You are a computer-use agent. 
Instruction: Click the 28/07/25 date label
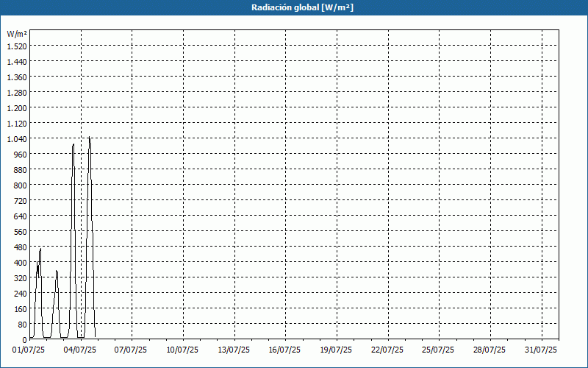(x=490, y=350)
